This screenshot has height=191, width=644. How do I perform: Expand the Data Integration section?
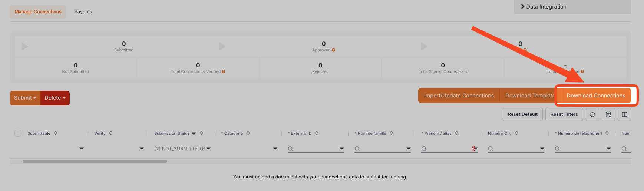[x=544, y=7]
